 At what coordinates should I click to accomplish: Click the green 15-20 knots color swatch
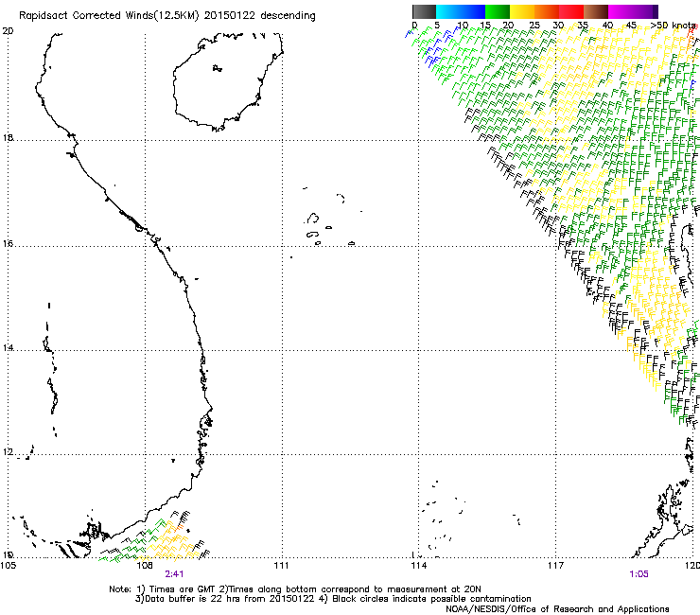[x=498, y=11]
